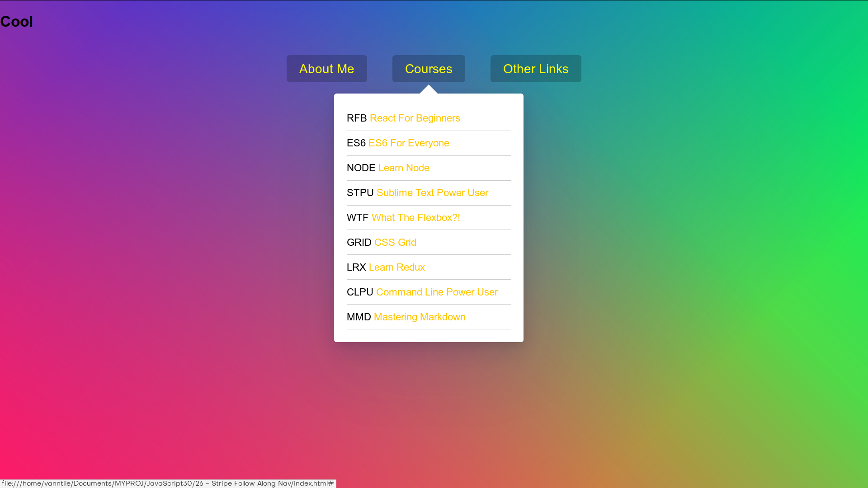
Task: Open the Other Links navigation menu
Action: [x=536, y=69]
